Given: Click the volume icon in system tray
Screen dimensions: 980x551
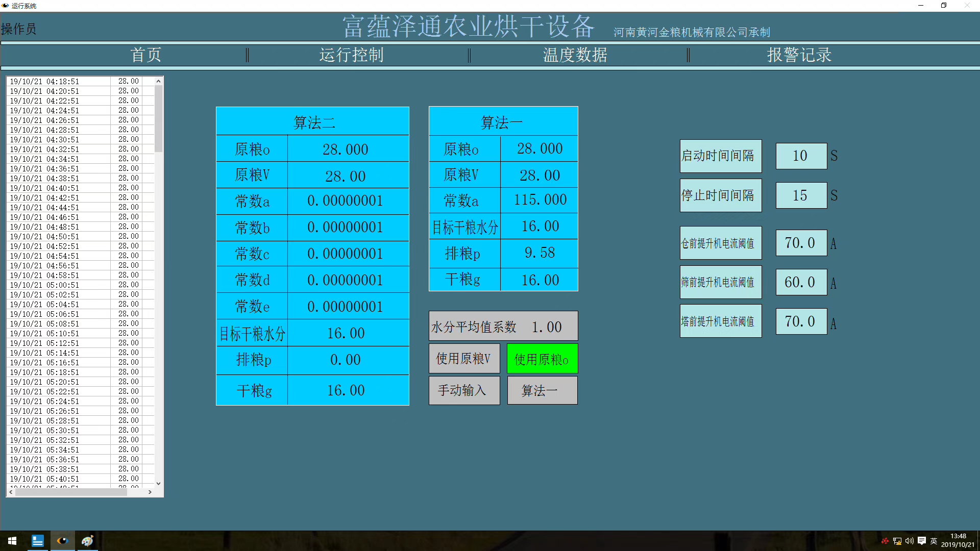Looking at the screenshot, I should tap(909, 541).
